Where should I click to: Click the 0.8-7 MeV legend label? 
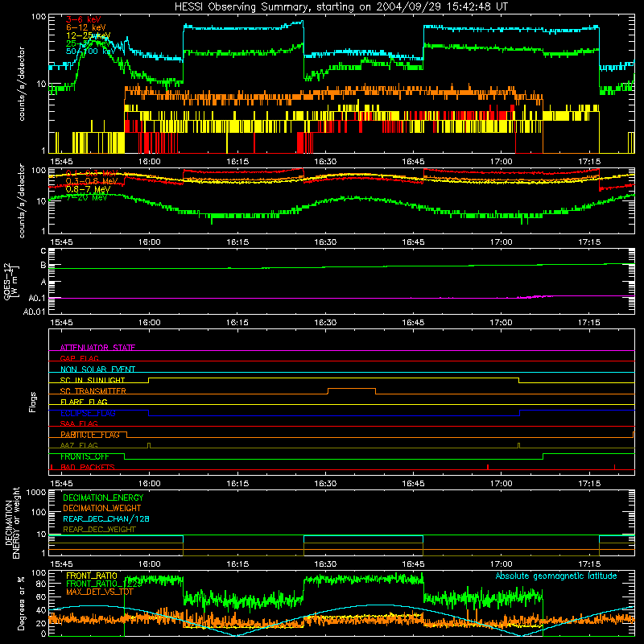(x=88, y=189)
